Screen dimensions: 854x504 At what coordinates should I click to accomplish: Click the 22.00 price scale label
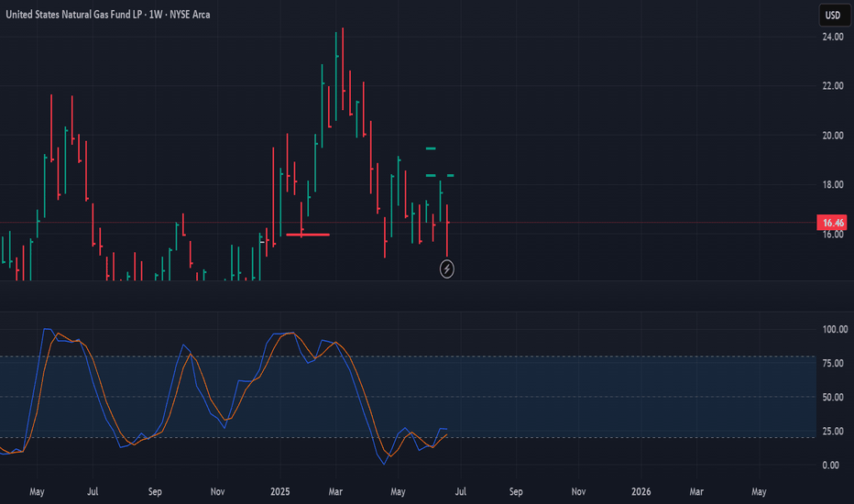pos(833,85)
